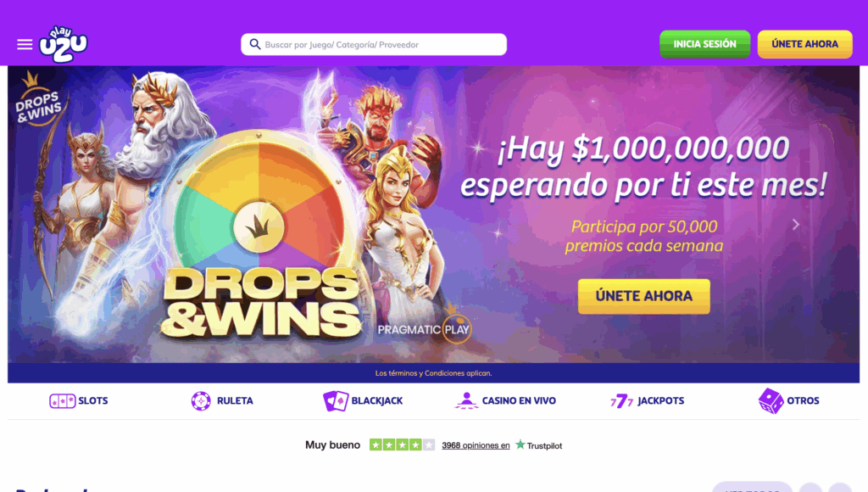The width and height of the screenshot is (868, 492).
Task: Select the Slots reel icon
Action: 62,400
